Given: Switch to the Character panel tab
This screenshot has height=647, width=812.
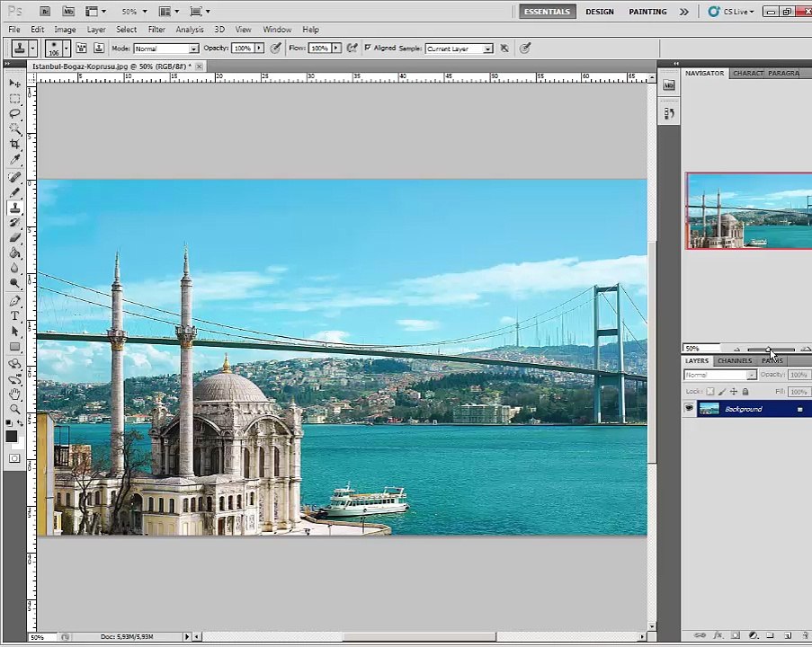Looking at the screenshot, I should pyautogui.click(x=748, y=73).
